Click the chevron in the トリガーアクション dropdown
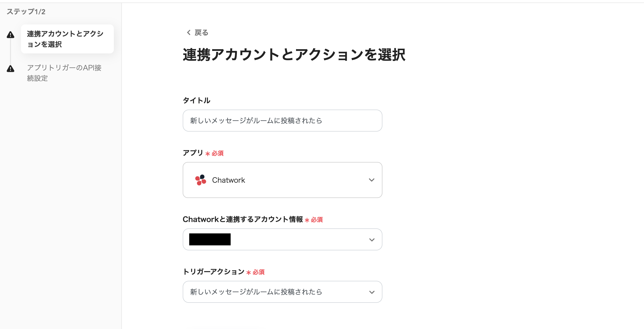Viewport: 644px width, 329px height. click(371, 292)
